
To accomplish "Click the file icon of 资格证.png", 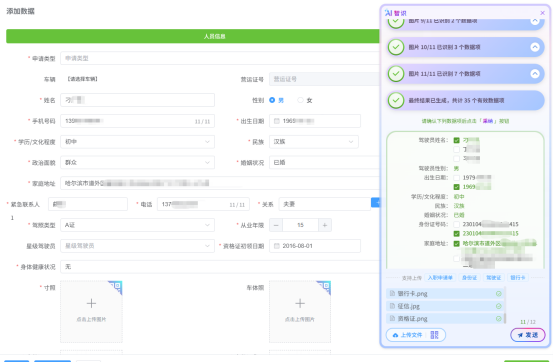I will tap(392, 319).
